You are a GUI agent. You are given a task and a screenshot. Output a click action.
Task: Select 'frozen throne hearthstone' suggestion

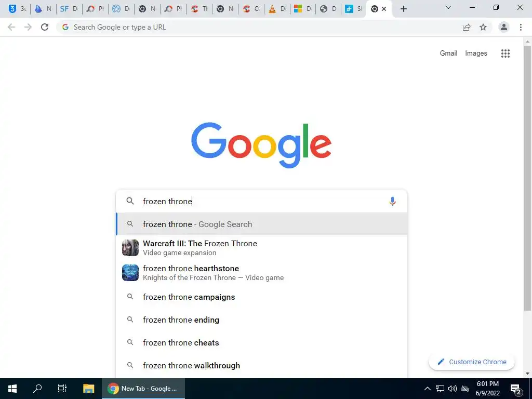click(x=262, y=273)
